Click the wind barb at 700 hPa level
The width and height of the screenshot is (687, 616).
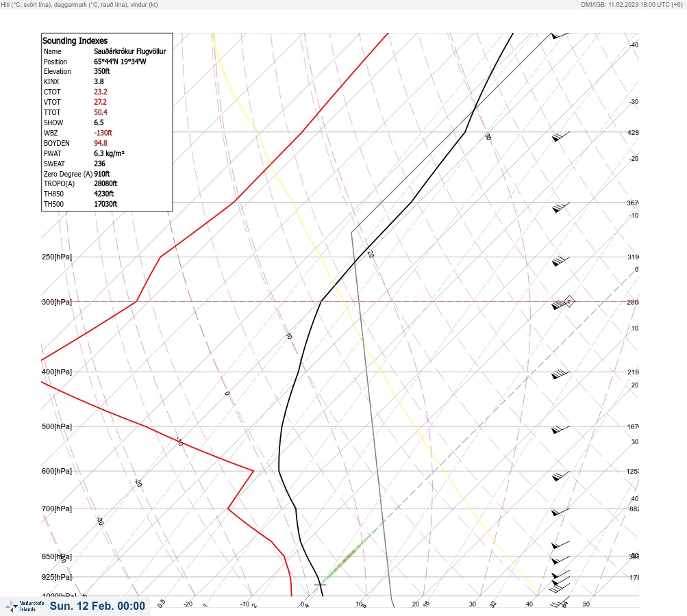pos(560,512)
